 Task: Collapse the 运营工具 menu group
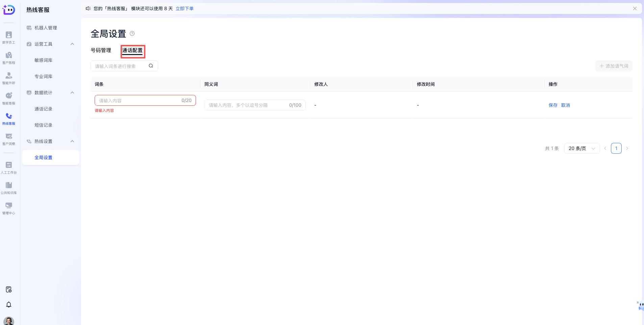pos(72,44)
